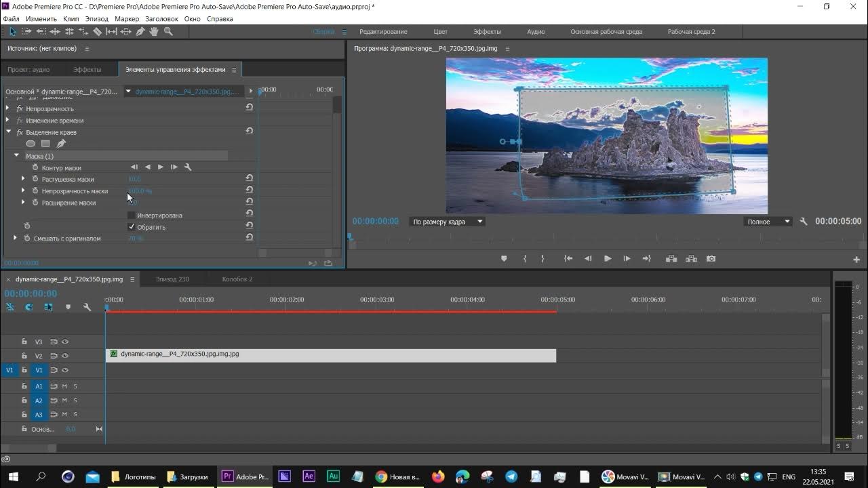Image resolution: width=868 pixels, height=488 pixels.
Task: Check the Инвертирована checkbox
Action: pyautogui.click(x=132, y=216)
